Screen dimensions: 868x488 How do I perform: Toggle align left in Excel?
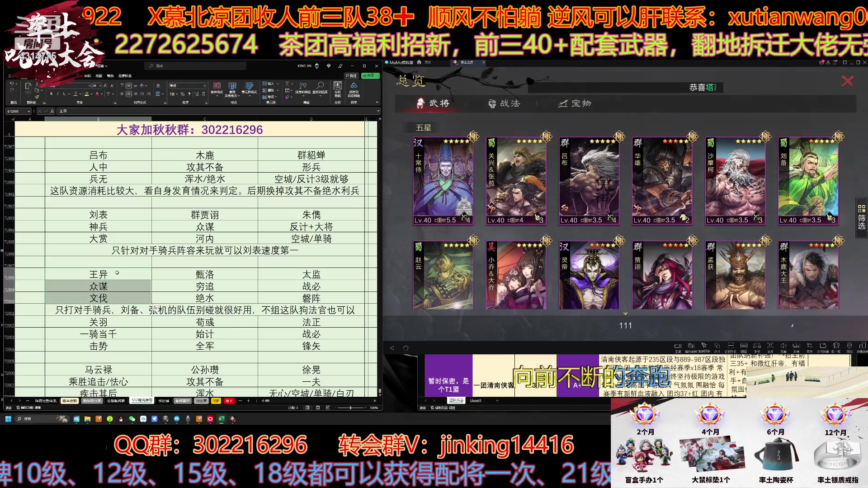122,94
